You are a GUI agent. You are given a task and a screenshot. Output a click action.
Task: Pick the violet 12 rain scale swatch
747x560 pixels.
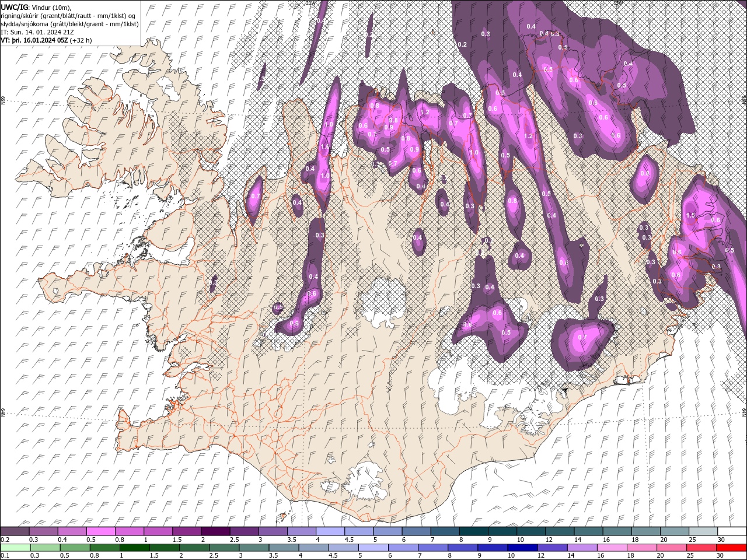(x=553, y=548)
